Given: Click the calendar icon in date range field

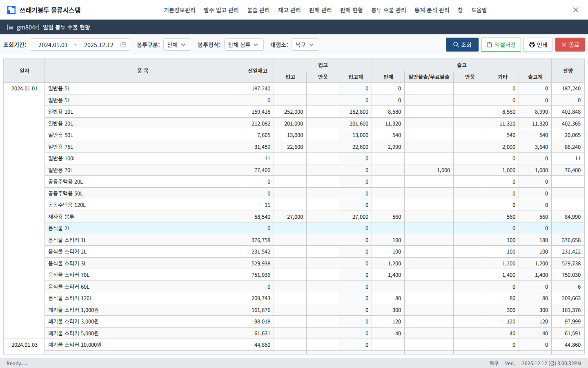Looking at the screenshot, I should tap(123, 45).
